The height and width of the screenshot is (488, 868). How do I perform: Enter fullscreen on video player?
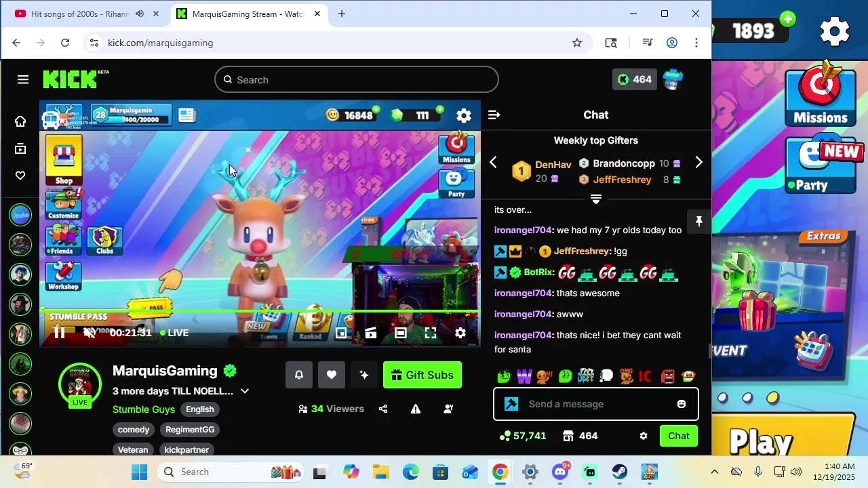point(431,333)
